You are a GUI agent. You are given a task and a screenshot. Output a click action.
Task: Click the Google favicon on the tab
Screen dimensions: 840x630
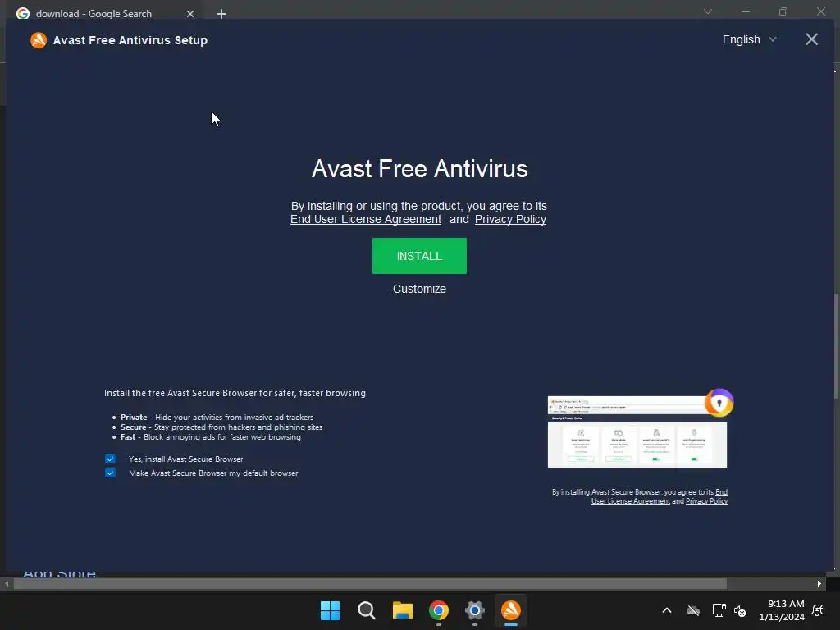tap(23, 14)
